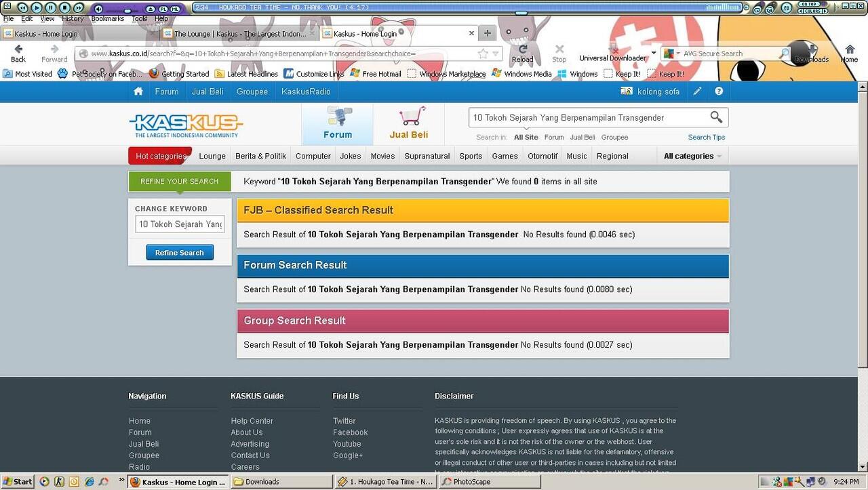The width and height of the screenshot is (868, 490).
Task: Open a new browser tab
Action: click(x=488, y=33)
